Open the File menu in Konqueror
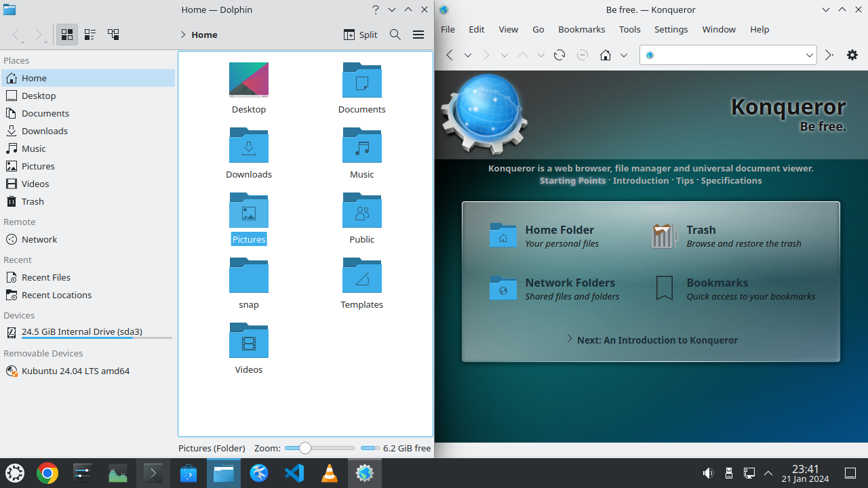 point(448,29)
